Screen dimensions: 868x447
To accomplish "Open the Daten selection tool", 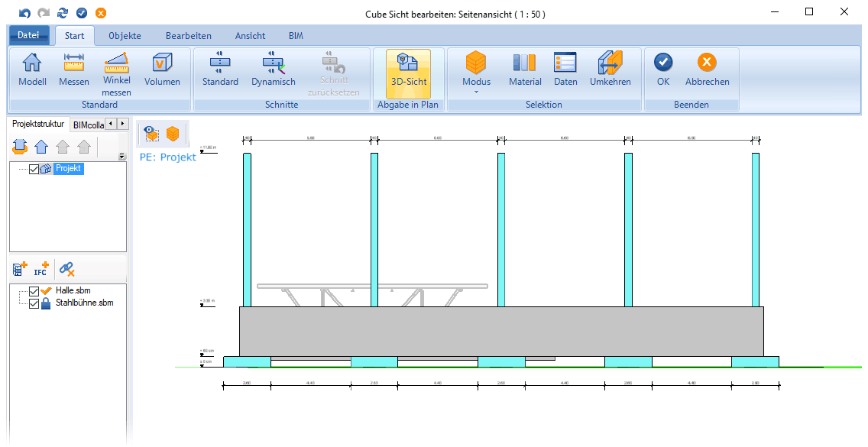I will point(565,70).
